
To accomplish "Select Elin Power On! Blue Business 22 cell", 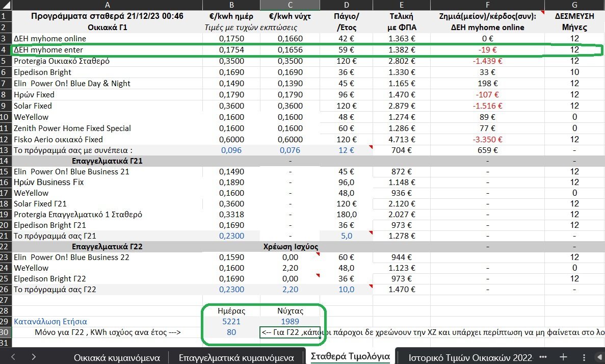I will point(107,257).
